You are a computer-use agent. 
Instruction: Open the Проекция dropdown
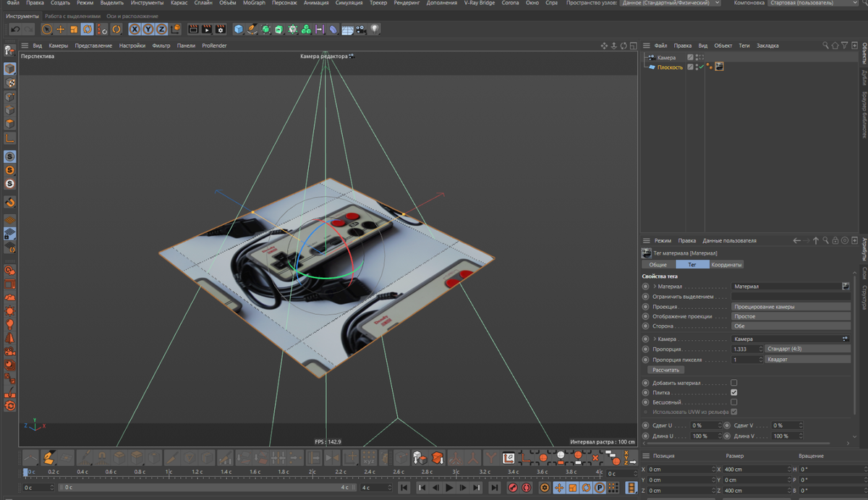coord(790,307)
